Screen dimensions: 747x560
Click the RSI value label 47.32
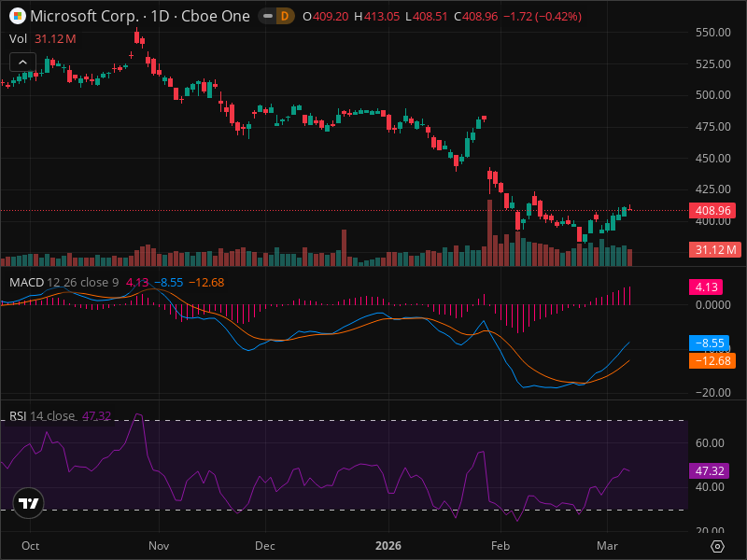coord(710,471)
